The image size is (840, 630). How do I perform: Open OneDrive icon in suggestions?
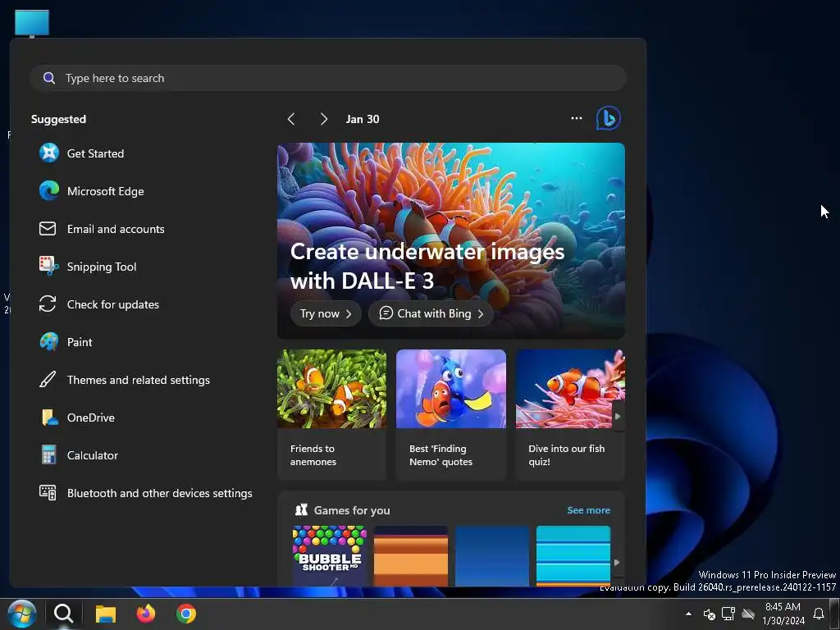pyautogui.click(x=48, y=418)
